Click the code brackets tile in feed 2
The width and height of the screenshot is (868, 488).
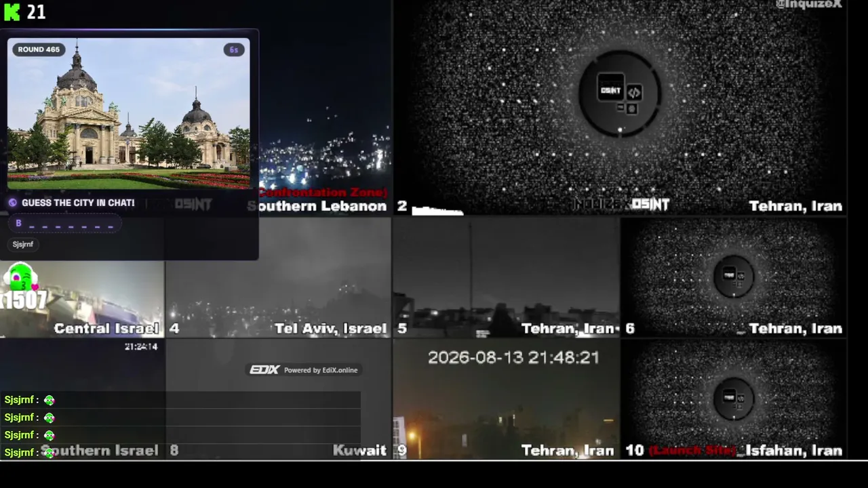click(634, 93)
